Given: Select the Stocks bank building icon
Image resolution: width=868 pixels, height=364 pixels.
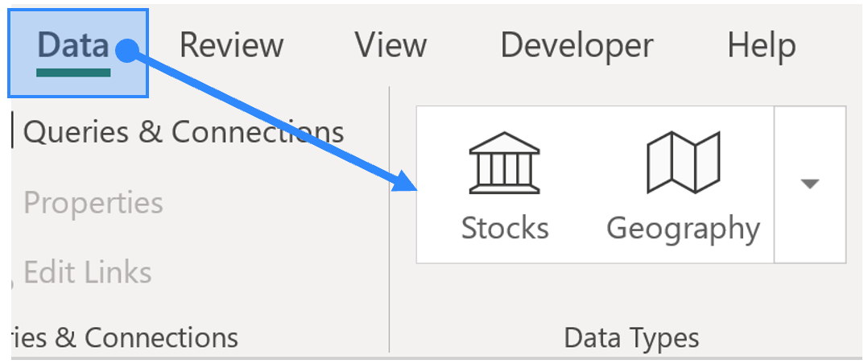Looking at the screenshot, I should coord(504,163).
